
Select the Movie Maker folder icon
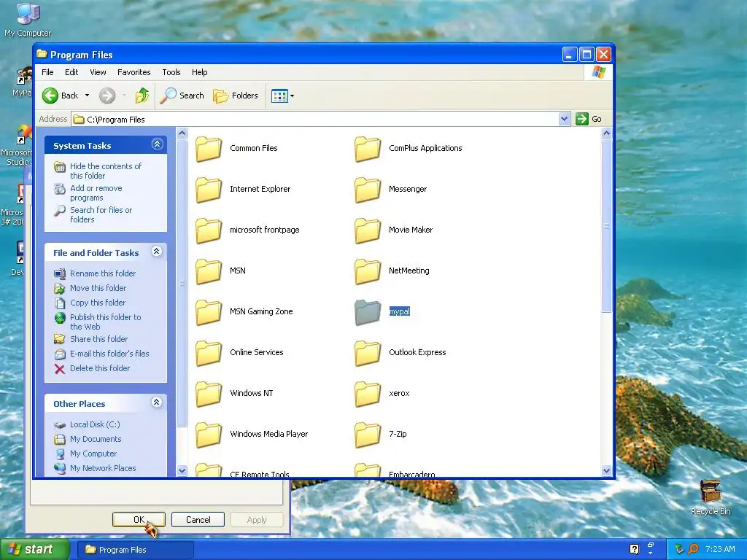point(368,231)
